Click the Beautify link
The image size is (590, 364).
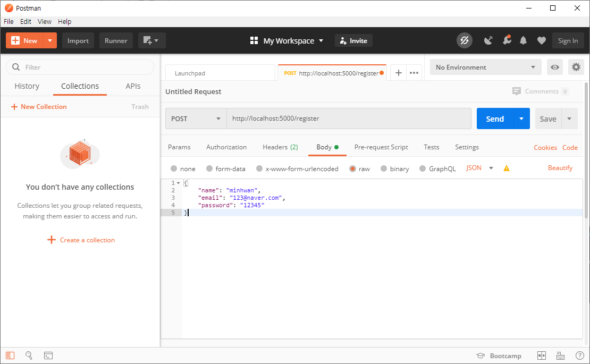[560, 168]
